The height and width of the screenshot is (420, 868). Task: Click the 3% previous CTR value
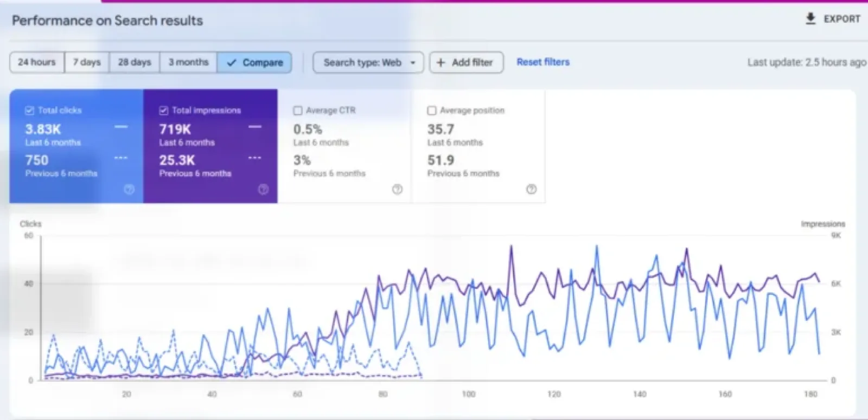302,160
